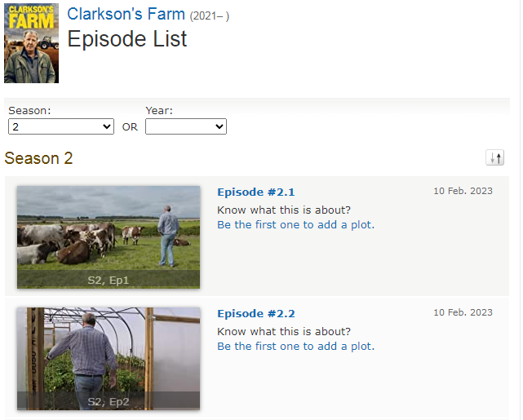Click the air date of Episode #2.1

(x=463, y=191)
